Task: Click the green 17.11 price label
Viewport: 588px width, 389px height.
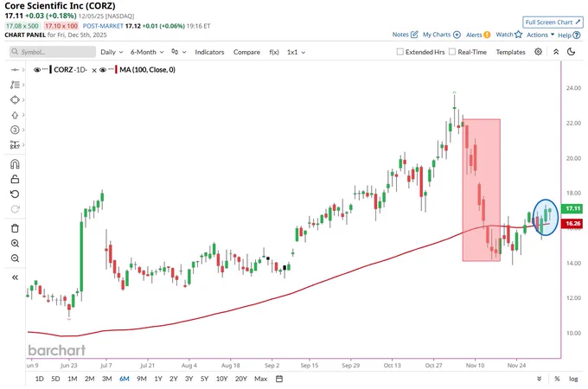Action: point(572,208)
